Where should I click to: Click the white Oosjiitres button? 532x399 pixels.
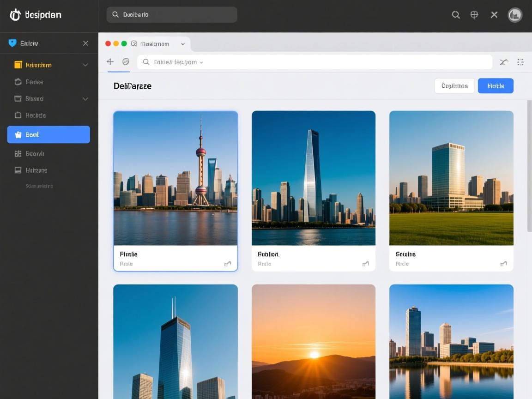click(454, 86)
